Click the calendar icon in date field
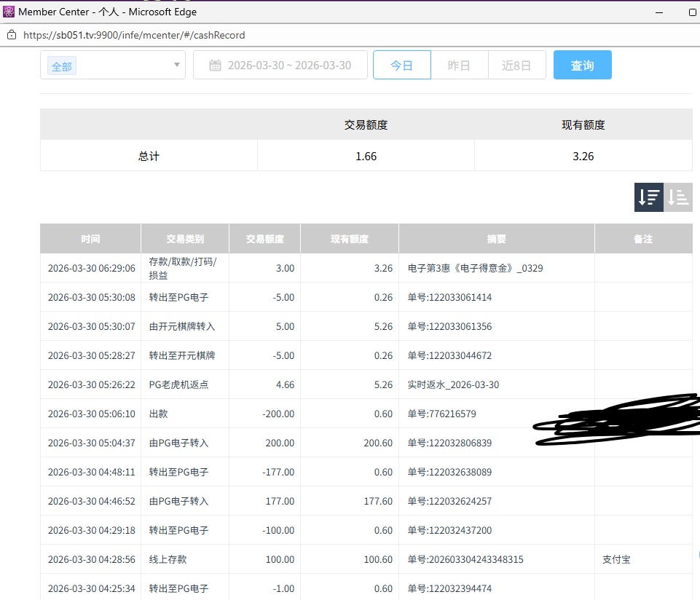 215,66
